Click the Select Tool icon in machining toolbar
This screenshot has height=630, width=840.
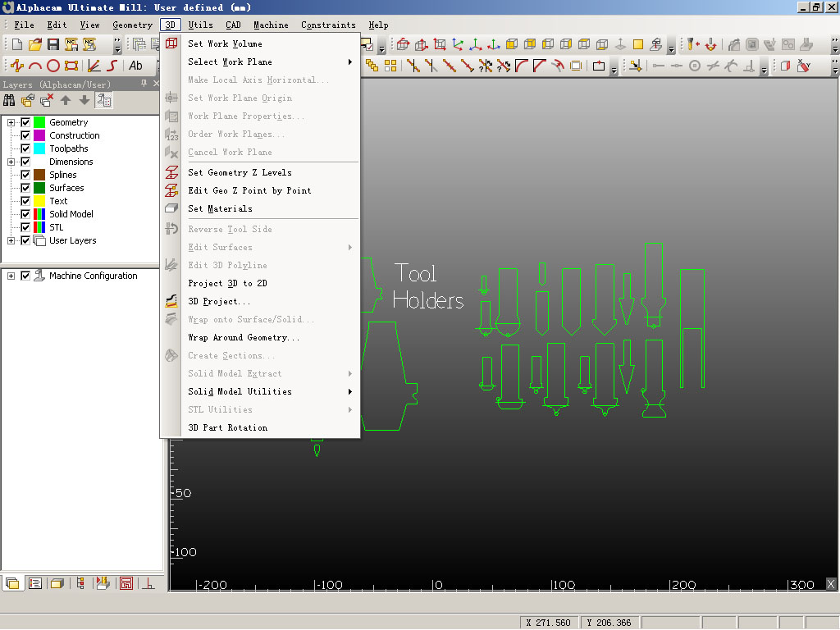(x=694, y=44)
